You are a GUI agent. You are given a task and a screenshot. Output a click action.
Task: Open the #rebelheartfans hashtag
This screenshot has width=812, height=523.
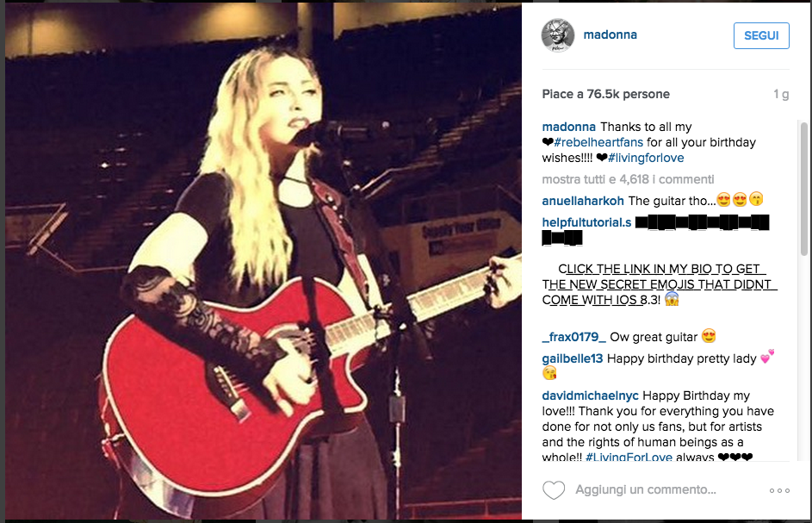coord(598,142)
